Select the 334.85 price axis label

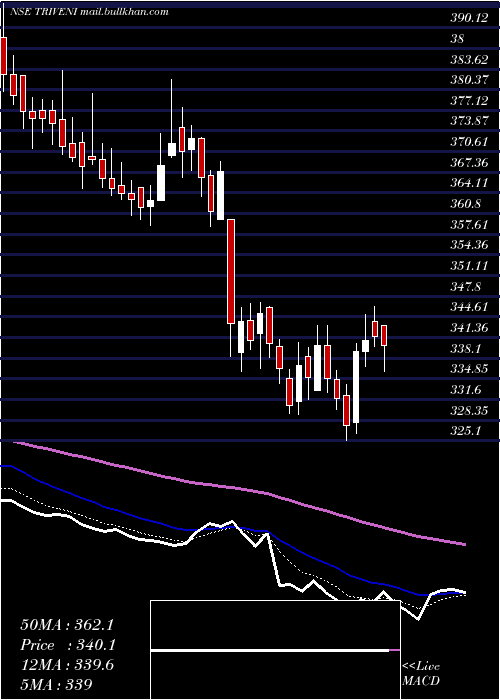[469, 369]
